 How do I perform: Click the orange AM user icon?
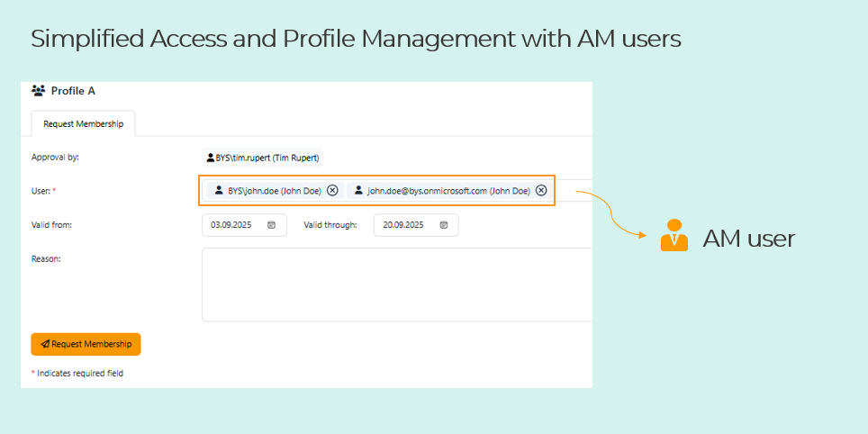[674, 235]
